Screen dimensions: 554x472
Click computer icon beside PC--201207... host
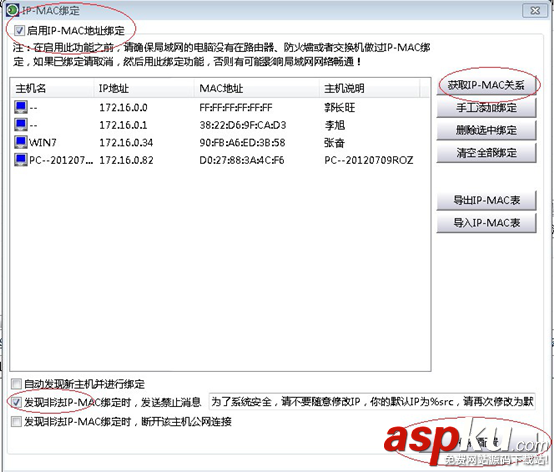pos(21,160)
